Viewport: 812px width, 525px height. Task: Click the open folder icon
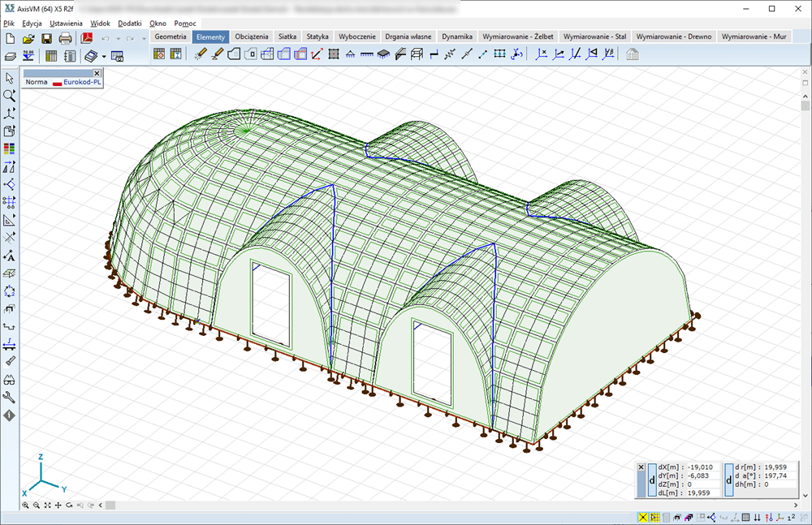(x=28, y=38)
